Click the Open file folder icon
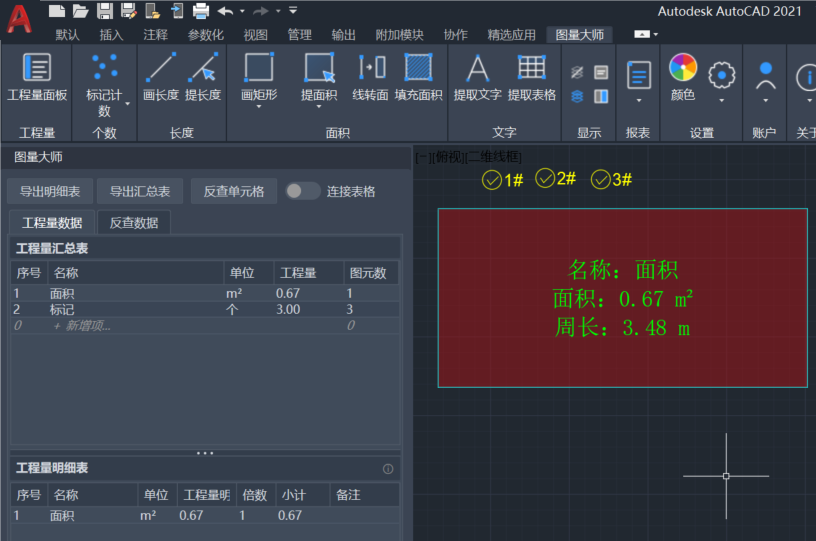This screenshot has width=816, height=541. (80, 10)
